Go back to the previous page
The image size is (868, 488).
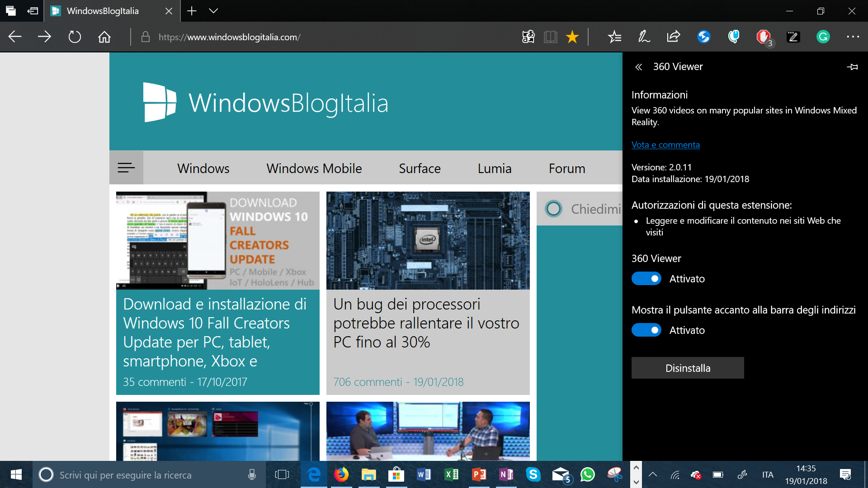pos(15,37)
